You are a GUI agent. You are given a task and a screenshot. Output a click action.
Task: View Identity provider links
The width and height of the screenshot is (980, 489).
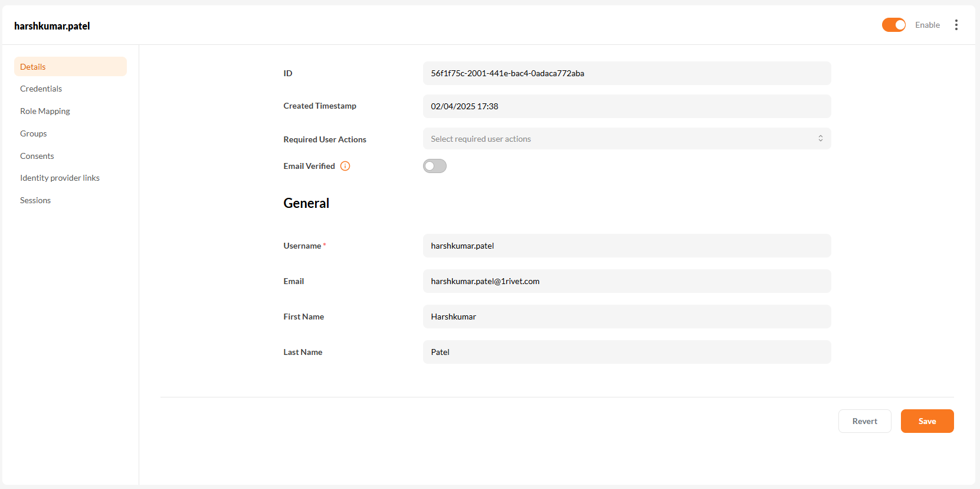[x=60, y=178]
